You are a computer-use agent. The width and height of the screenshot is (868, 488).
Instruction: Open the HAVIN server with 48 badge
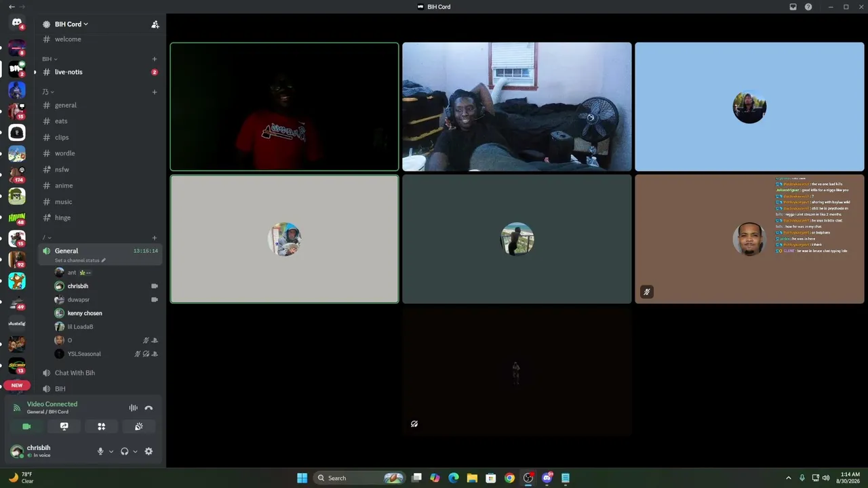17,218
